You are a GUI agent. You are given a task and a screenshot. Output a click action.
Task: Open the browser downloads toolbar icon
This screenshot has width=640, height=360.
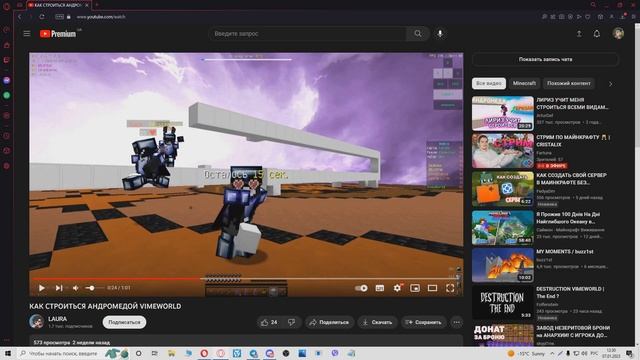(622, 17)
